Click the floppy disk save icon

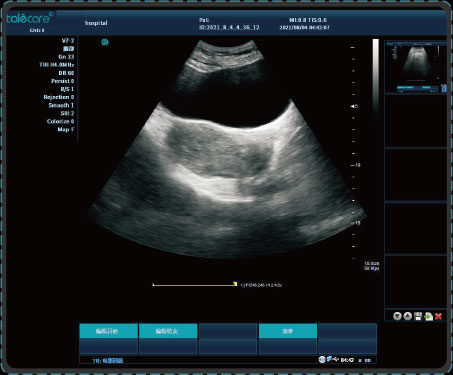pyautogui.click(x=418, y=316)
